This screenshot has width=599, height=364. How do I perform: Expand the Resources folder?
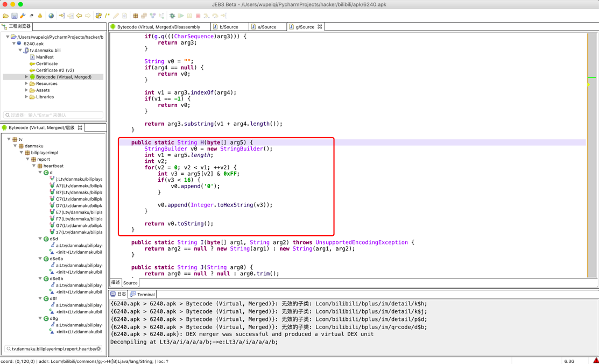(x=26, y=83)
